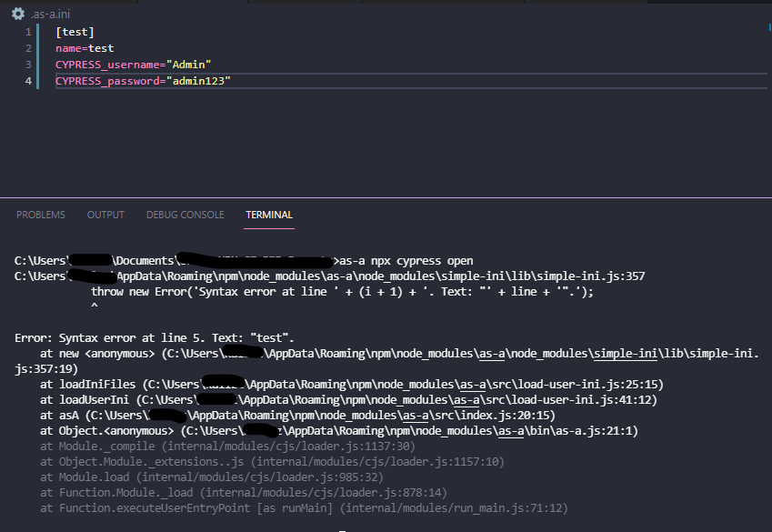Click 'at Function.executeUserEntryPoint' stack line

click(304, 507)
